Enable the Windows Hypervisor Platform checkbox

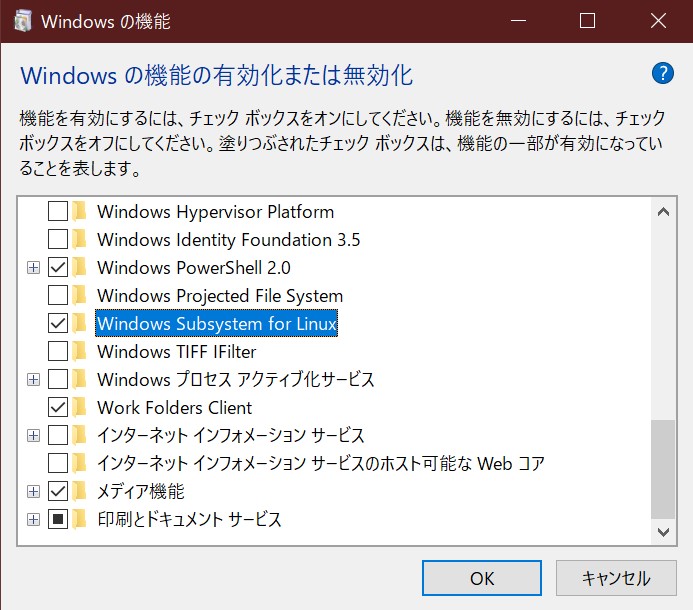point(58,212)
